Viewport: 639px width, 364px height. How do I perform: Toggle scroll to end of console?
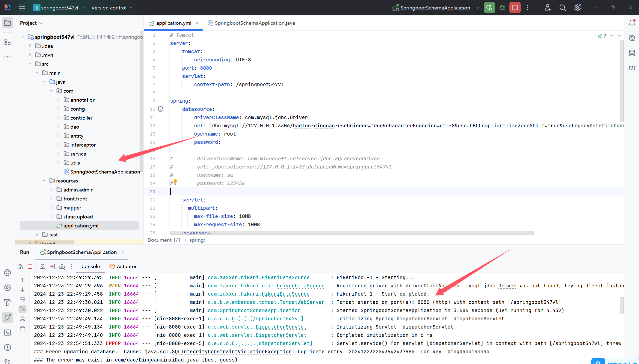coord(22,309)
